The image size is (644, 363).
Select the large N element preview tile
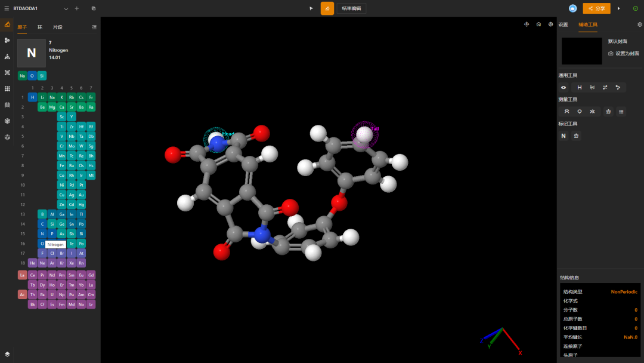tap(32, 53)
